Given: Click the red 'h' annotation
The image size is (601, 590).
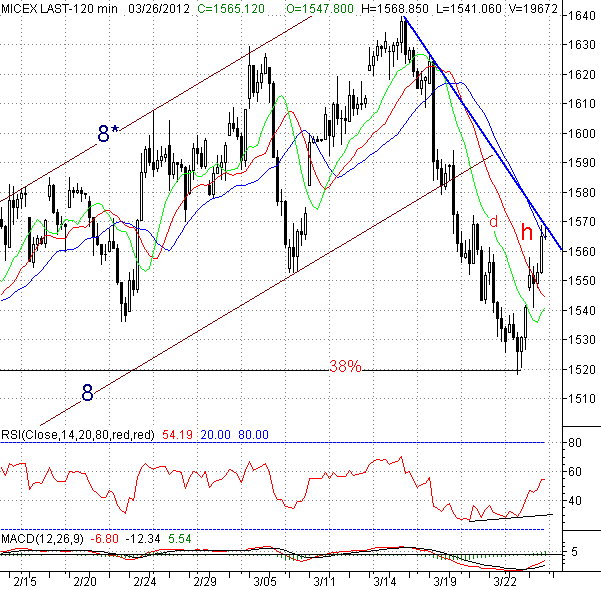Looking at the screenshot, I should [x=527, y=232].
